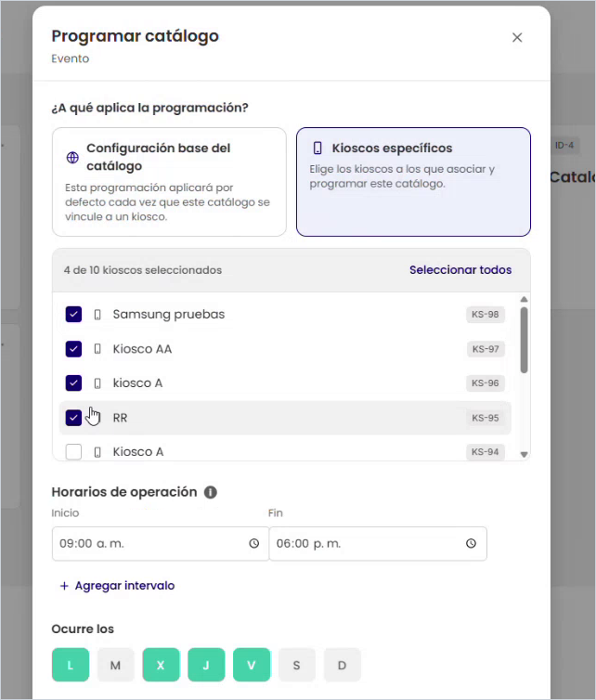Screen dimensions: 596x700
Task: Click the info icon beside Horarios de operación
Action: (211, 492)
